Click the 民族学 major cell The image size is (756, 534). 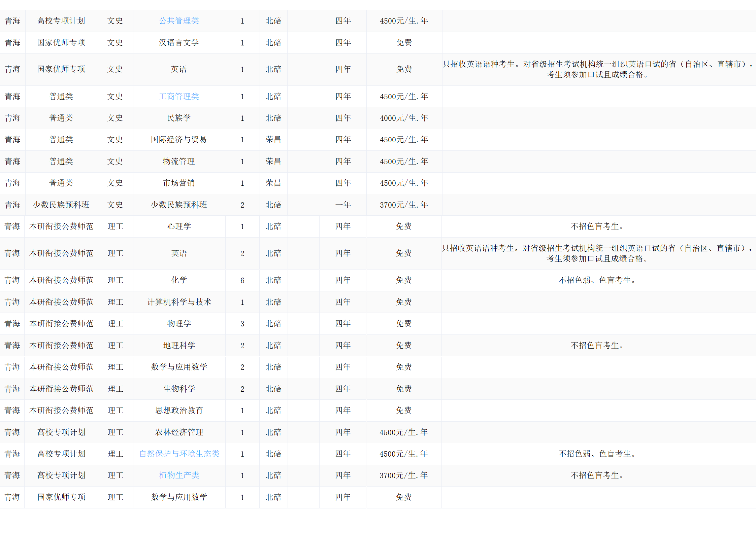pyautogui.click(x=179, y=118)
